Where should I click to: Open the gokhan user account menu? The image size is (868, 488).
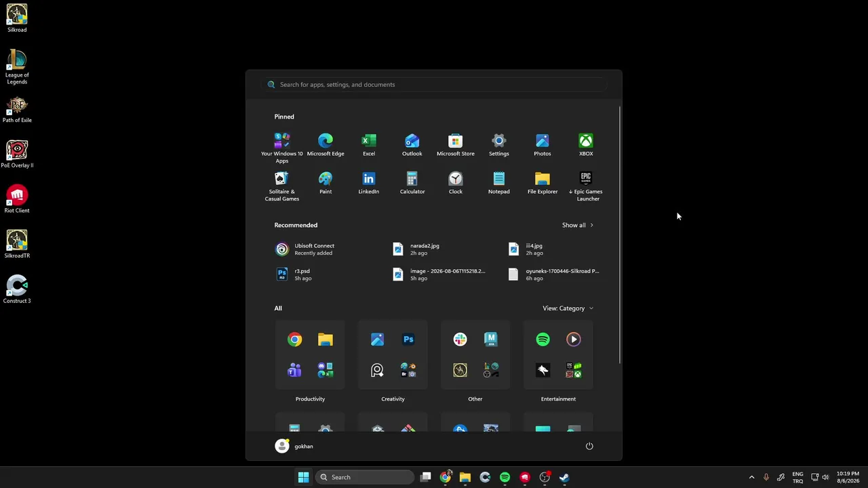[294, 446]
